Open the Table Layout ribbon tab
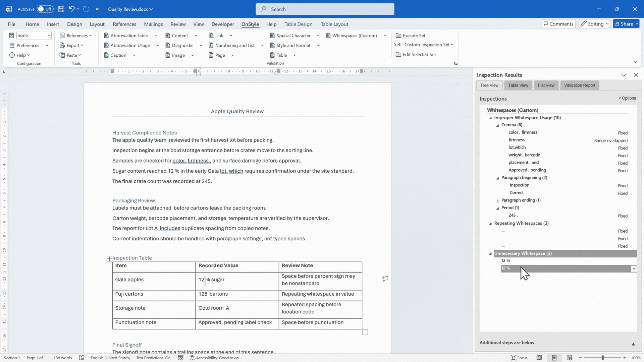The image size is (644, 362). coord(334,24)
